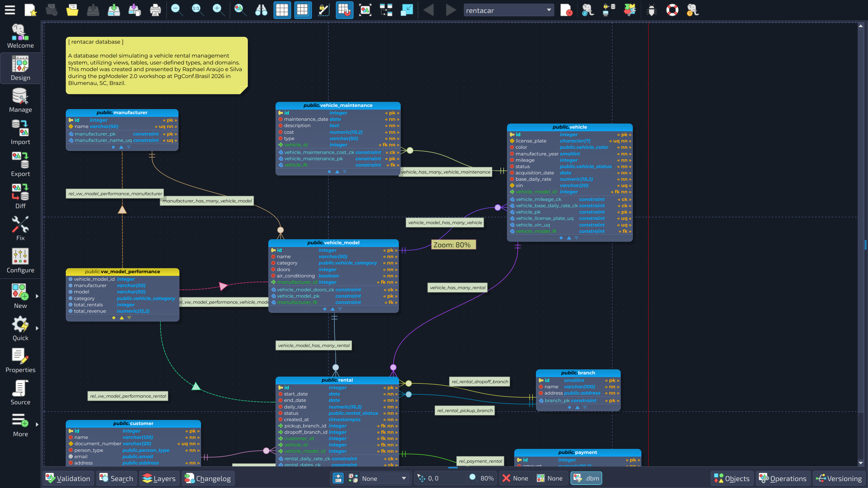Open the connections configuration icon
This screenshot has width=868, height=488.
point(609,10)
